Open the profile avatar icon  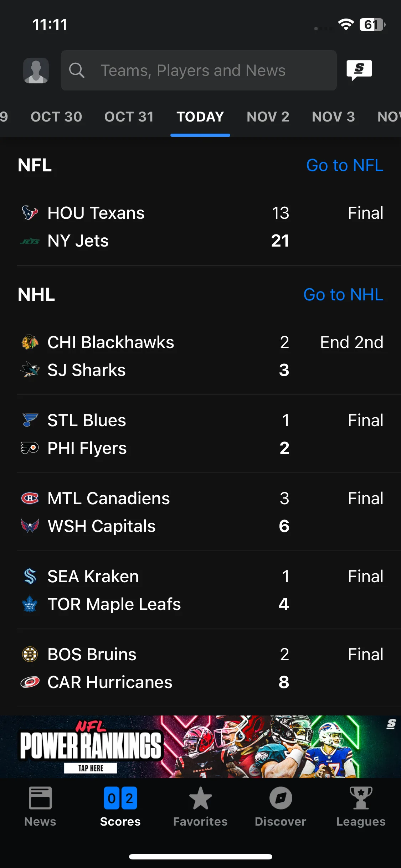36,71
